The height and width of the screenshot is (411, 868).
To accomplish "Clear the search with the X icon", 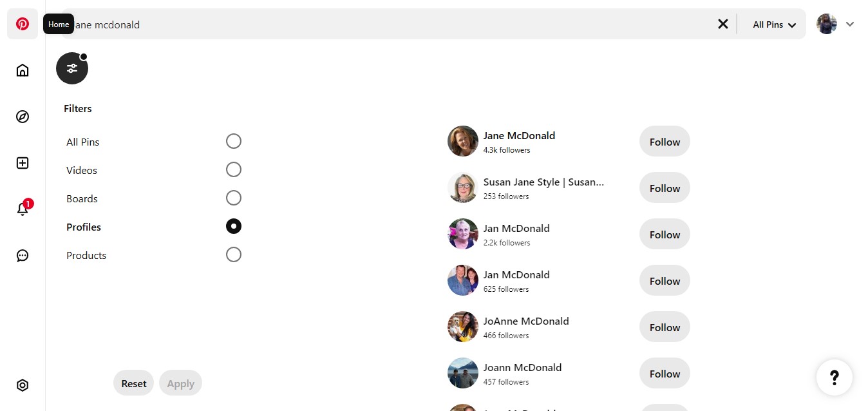I will (722, 23).
